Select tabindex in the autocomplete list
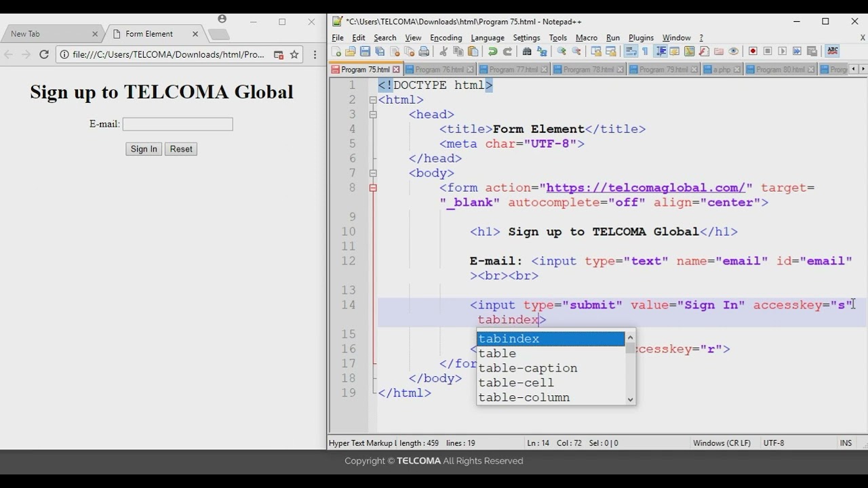The height and width of the screenshot is (488, 868). tap(551, 339)
